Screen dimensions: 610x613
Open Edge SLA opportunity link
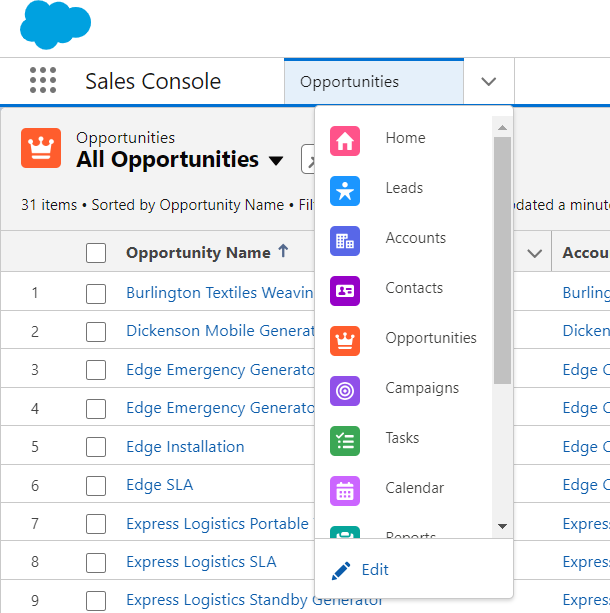point(160,485)
